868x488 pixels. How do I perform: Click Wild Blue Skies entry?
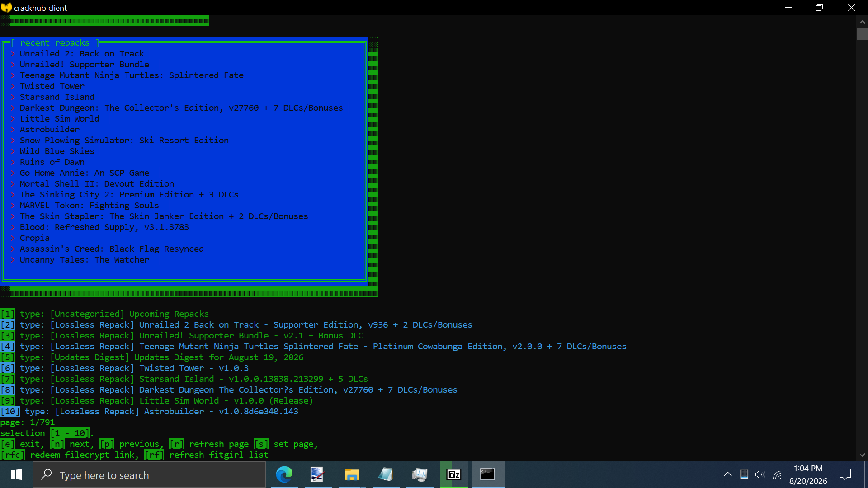point(57,151)
